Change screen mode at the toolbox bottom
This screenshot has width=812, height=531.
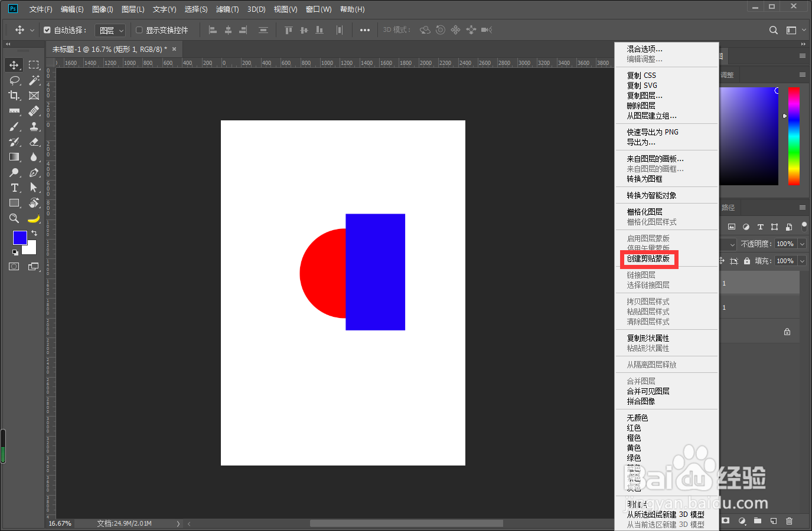click(34, 267)
